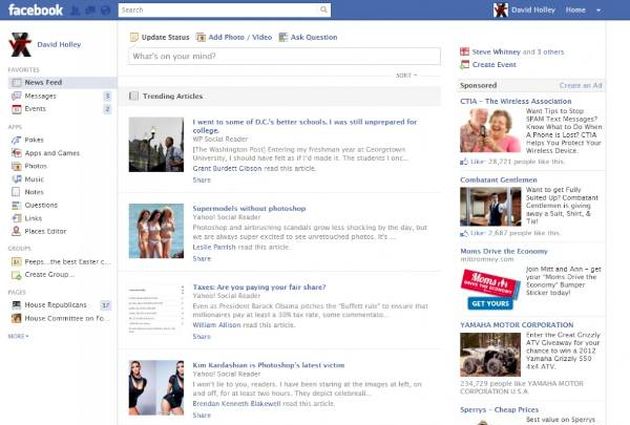Open YAMAHA MOTOR CORPORATION ad title
The width and height of the screenshot is (630, 425).
pos(517,325)
